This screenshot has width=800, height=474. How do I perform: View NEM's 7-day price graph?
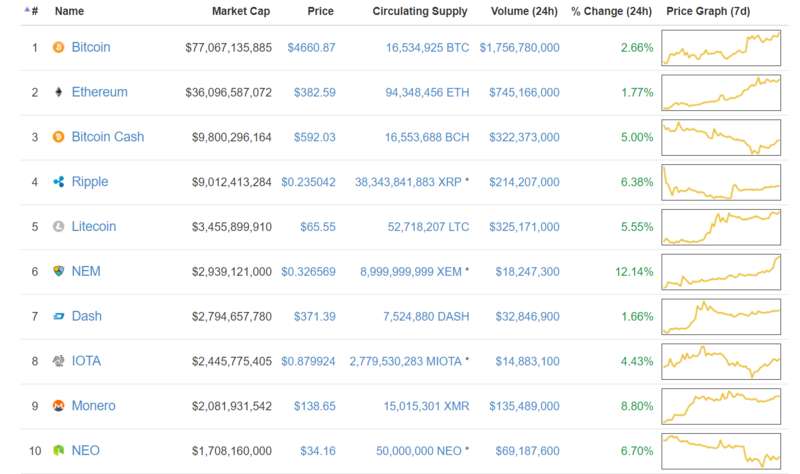point(721,271)
